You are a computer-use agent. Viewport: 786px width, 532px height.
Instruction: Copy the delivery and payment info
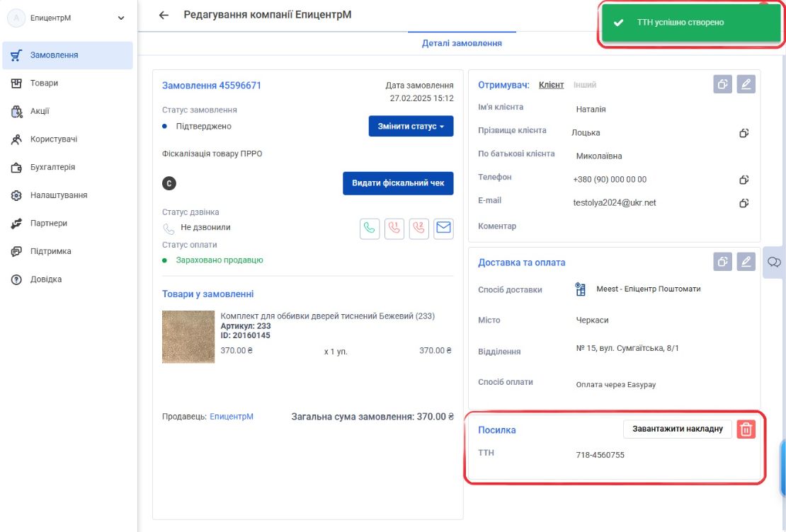pyautogui.click(x=722, y=262)
